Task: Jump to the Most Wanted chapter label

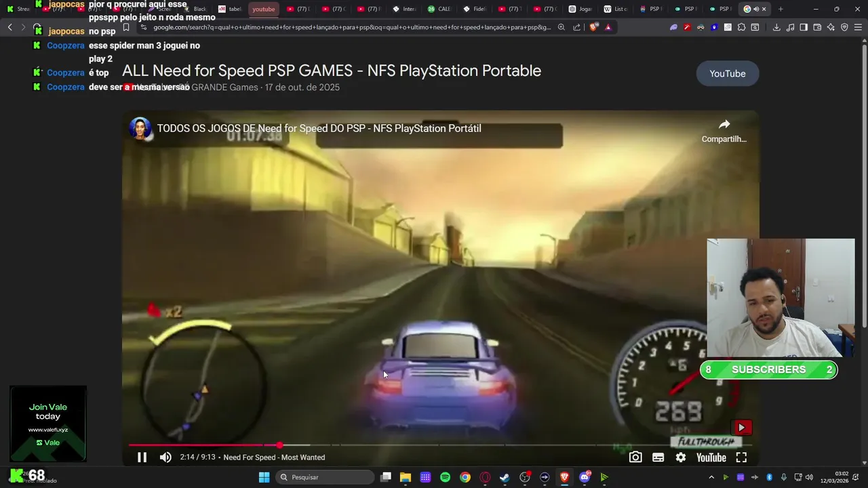Action: click(x=274, y=457)
